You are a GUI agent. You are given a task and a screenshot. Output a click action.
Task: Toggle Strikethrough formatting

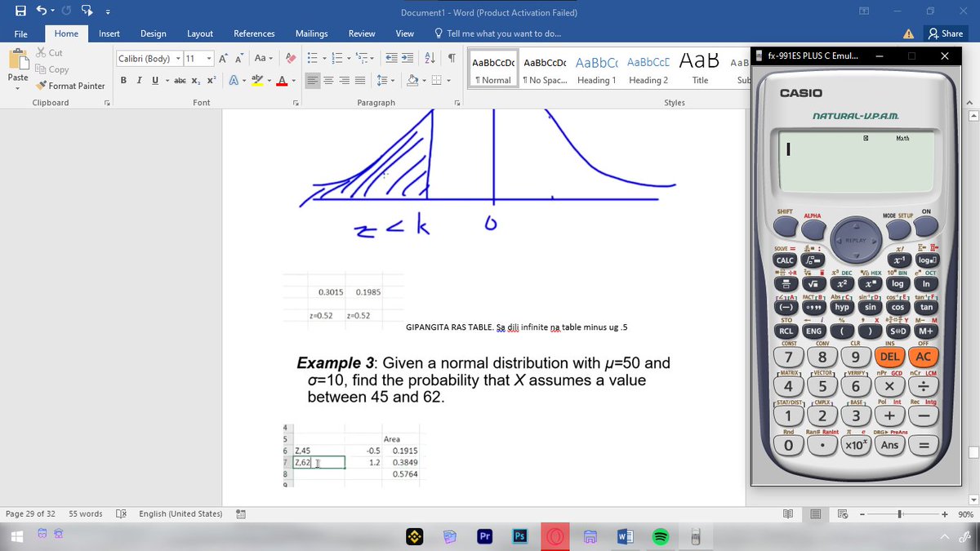click(181, 80)
